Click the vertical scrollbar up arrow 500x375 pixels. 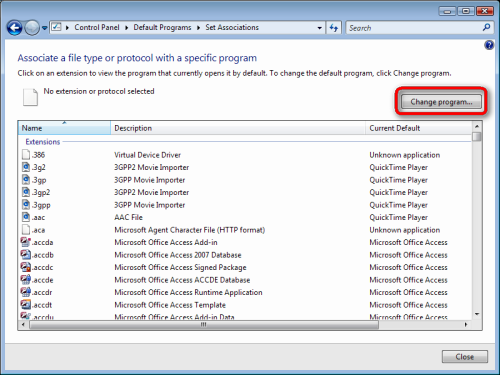[477, 127]
